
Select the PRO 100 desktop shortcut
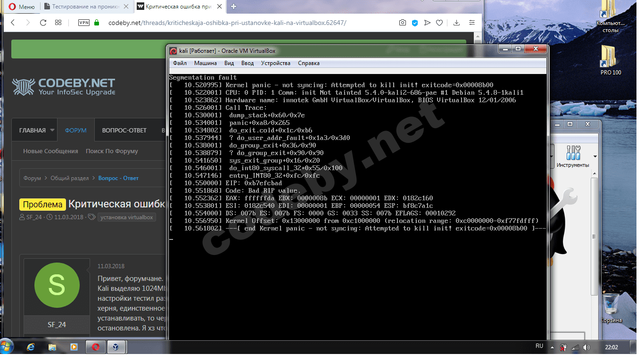click(x=611, y=60)
